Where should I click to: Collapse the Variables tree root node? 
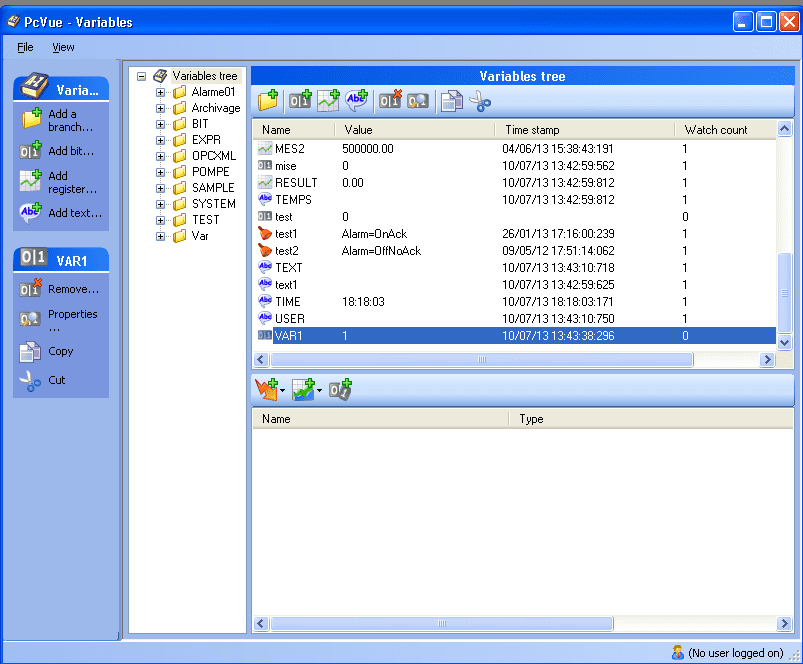point(141,76)
